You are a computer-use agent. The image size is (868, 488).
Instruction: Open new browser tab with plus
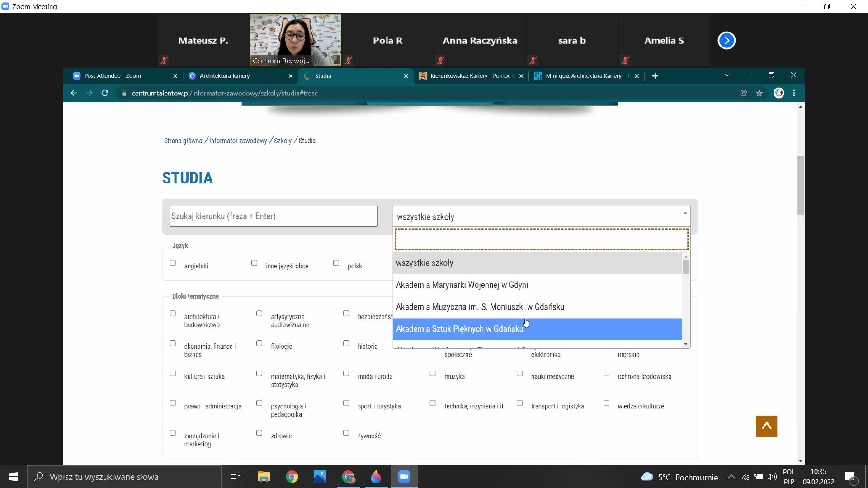click(x=655, y=76)
